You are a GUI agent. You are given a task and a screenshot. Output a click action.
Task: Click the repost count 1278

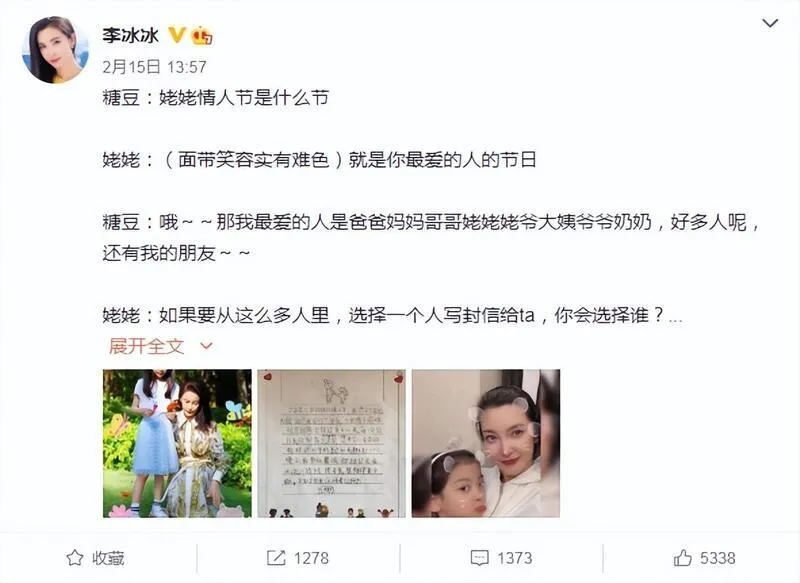(311, 558)
